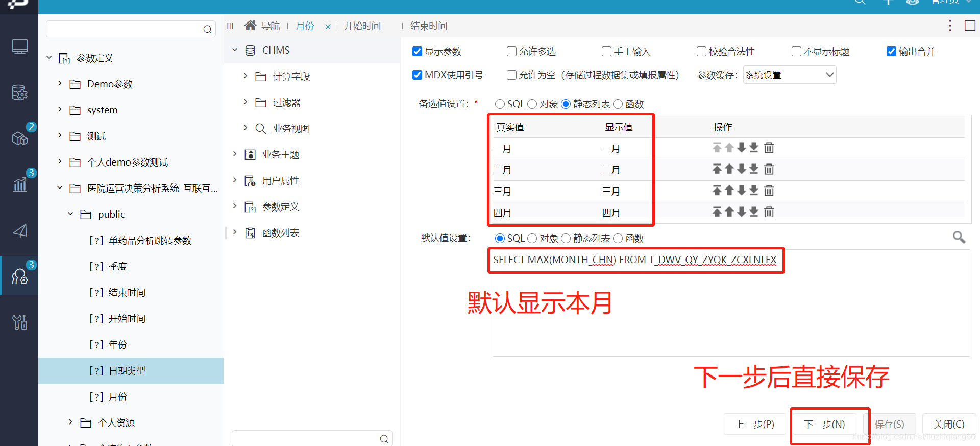Click the magnifier icon beside default value settings
This screenshot has width=980, height=446.
pyautogui.click(x=959, y=237)
